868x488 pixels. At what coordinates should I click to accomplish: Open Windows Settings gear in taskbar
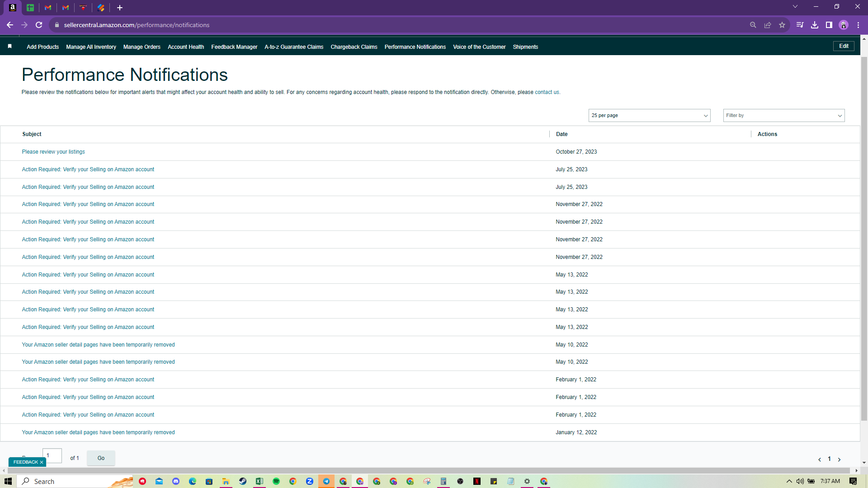(527, 481)
